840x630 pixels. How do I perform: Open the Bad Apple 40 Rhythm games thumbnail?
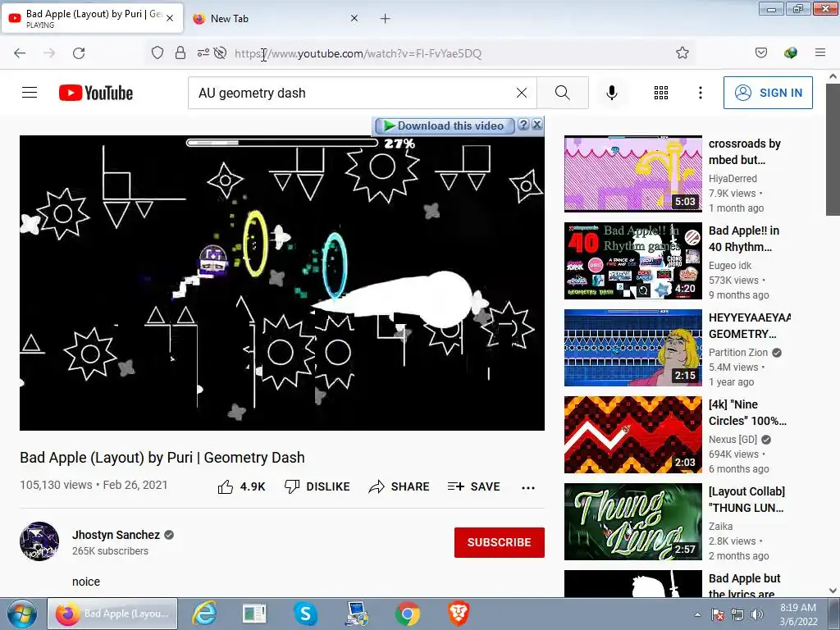632,260
